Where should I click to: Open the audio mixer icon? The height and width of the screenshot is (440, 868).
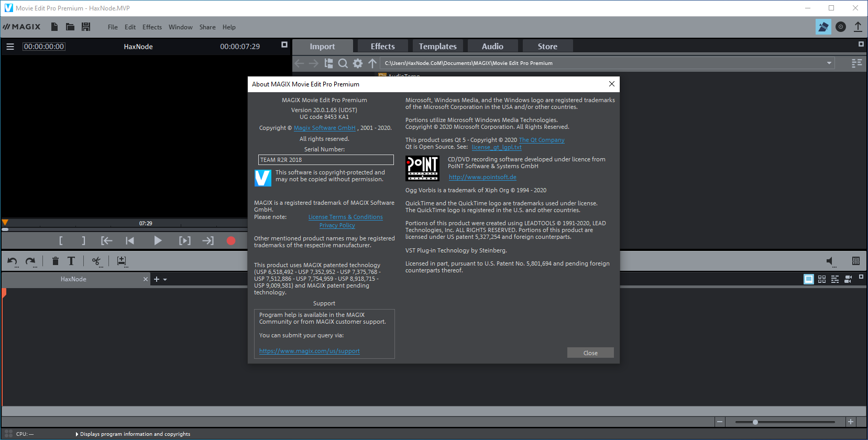coord(856,261)
